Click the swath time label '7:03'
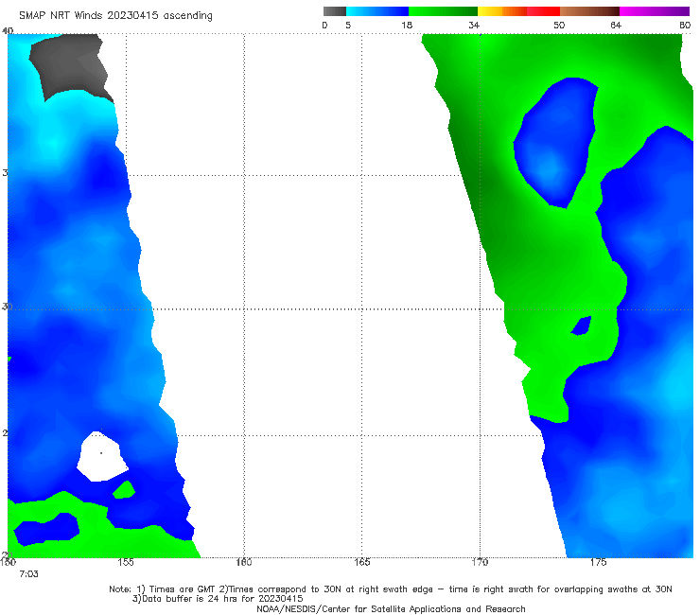Screen dimensions: 700x615 click(28, 574)
